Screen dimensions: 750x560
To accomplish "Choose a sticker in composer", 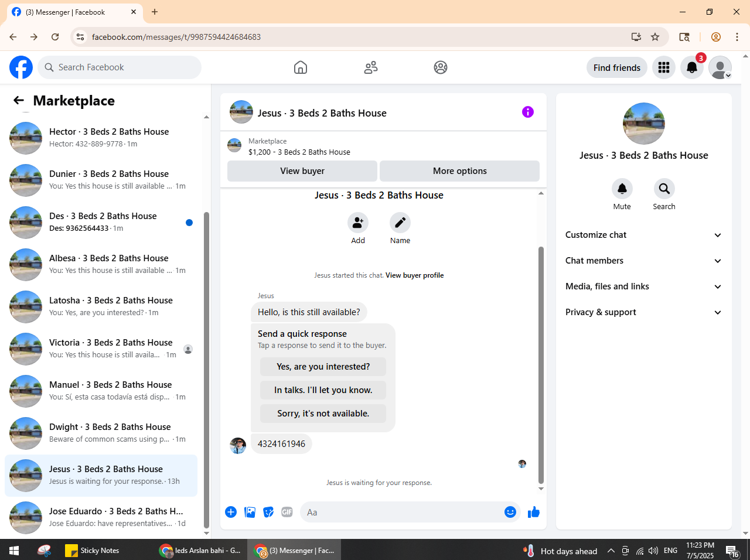I will (268, 512).
